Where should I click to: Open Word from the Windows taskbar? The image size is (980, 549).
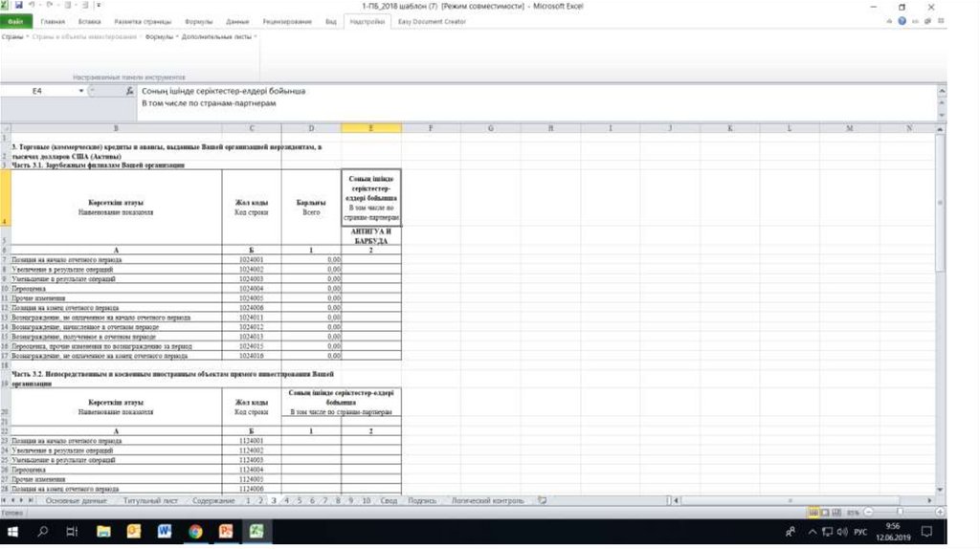point(164,531)
